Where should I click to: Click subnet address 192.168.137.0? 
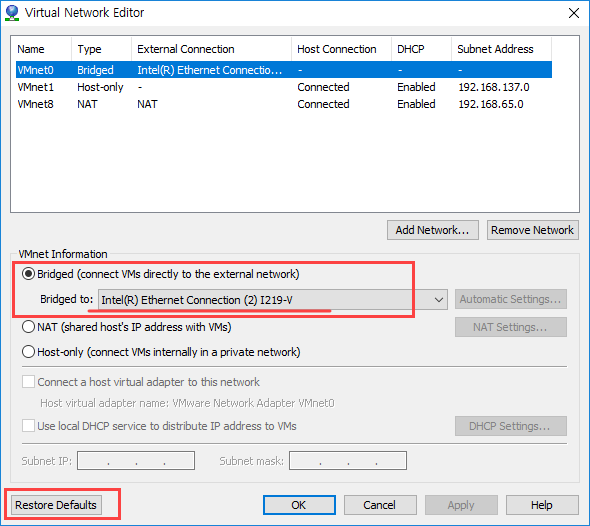coord(494,87)
